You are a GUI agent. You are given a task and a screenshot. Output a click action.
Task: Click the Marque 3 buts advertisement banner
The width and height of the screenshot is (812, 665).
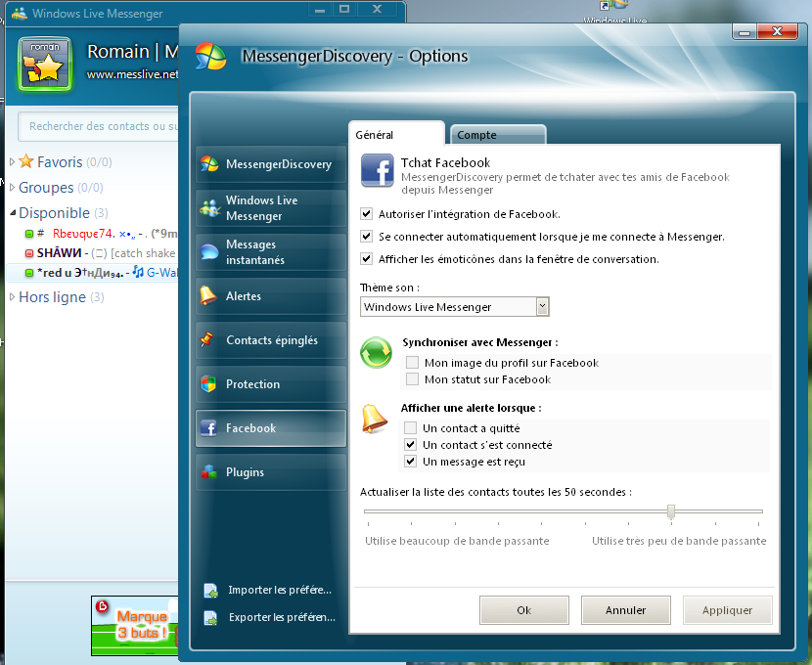[135, 626]
